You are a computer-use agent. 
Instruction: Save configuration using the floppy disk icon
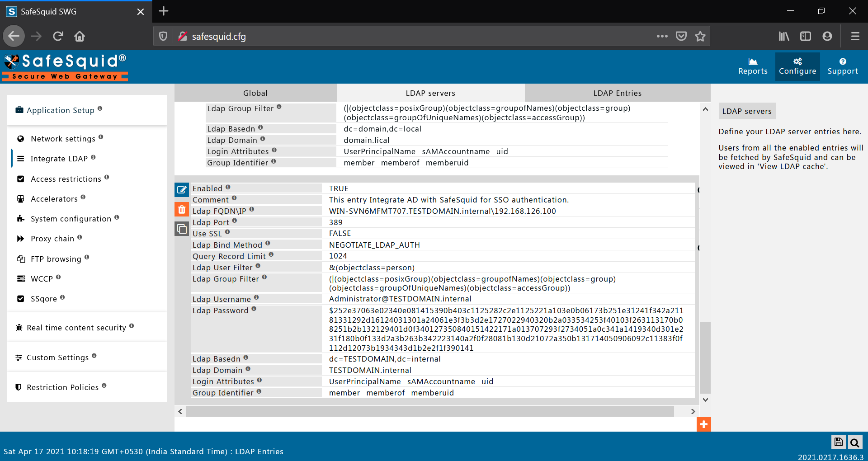838,442
